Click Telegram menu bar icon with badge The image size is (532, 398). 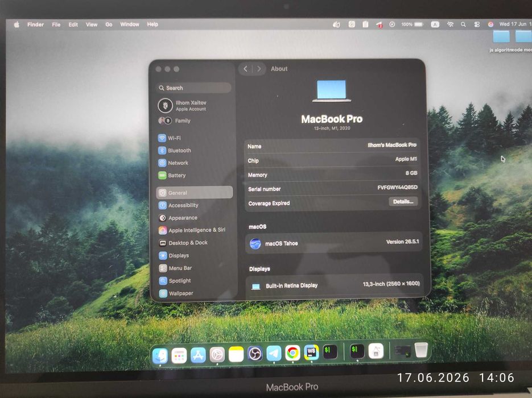pyautogui.click(x=379, y=24)
